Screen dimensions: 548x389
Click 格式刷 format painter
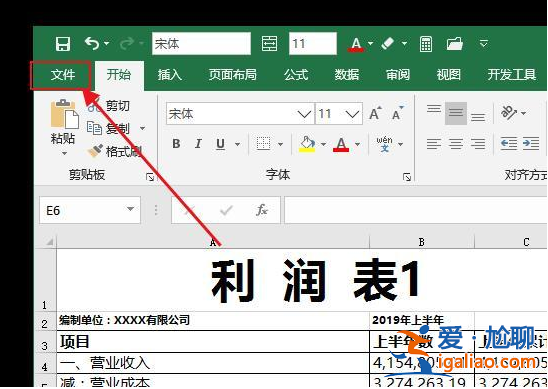pyautogui.click(x=115, y=151)
